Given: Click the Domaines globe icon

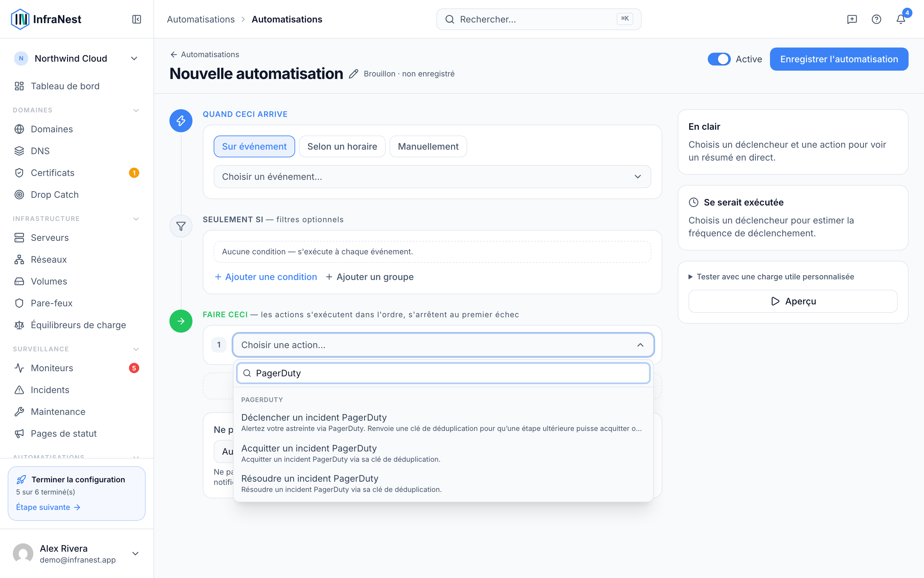Looking at the screenshot, I should point(19,129).
